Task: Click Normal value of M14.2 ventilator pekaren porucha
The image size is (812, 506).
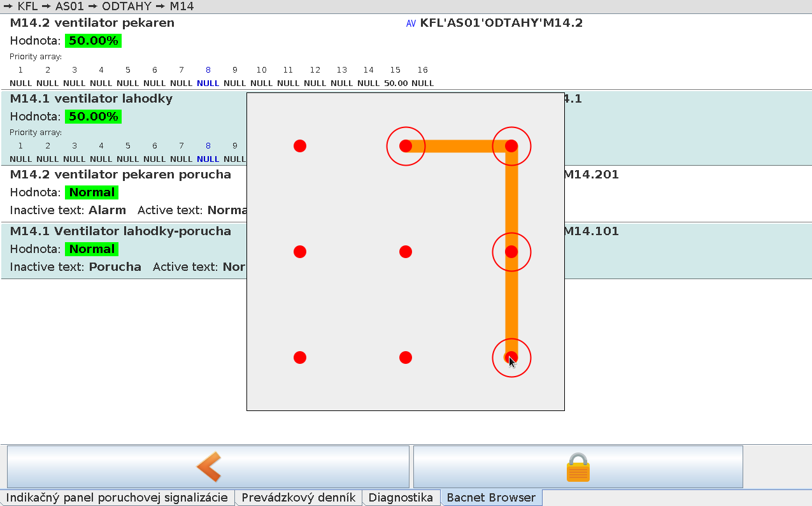Action: (x=92, y=192)
